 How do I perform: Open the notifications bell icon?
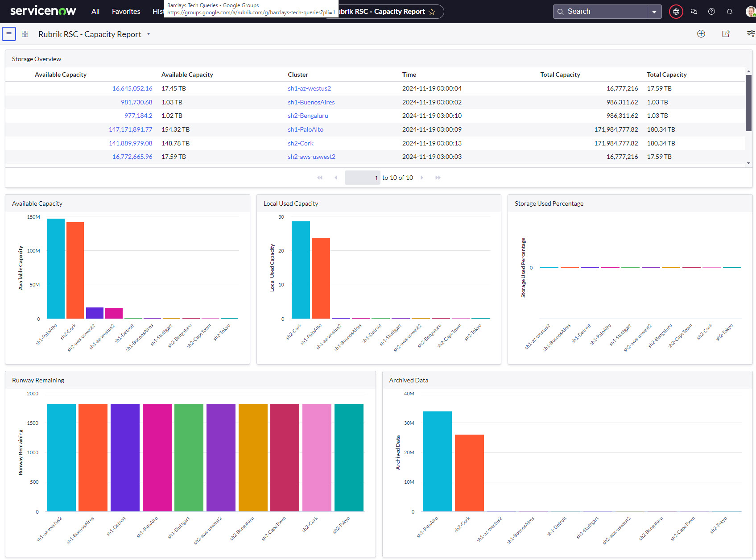[x=730, y=12]
